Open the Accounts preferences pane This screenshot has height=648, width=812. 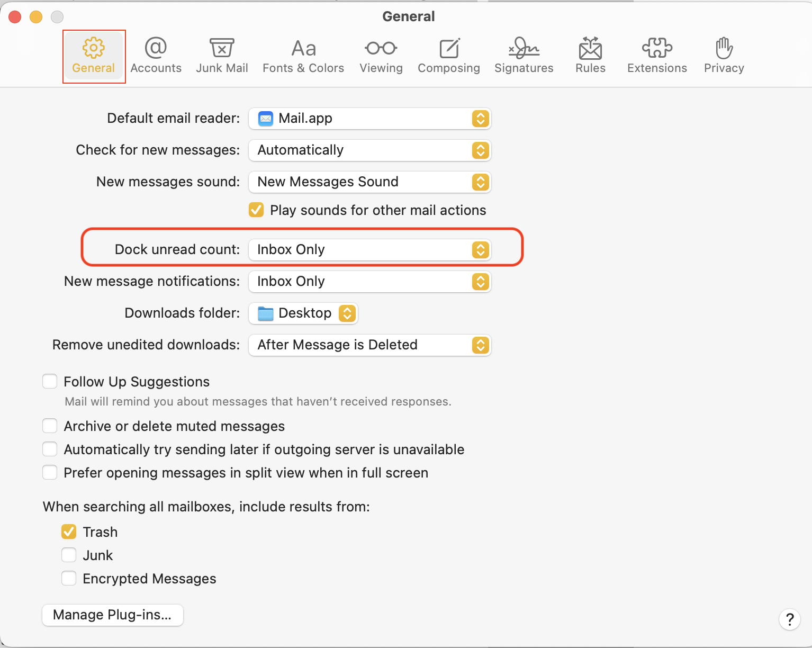click(x=156, y=55)
